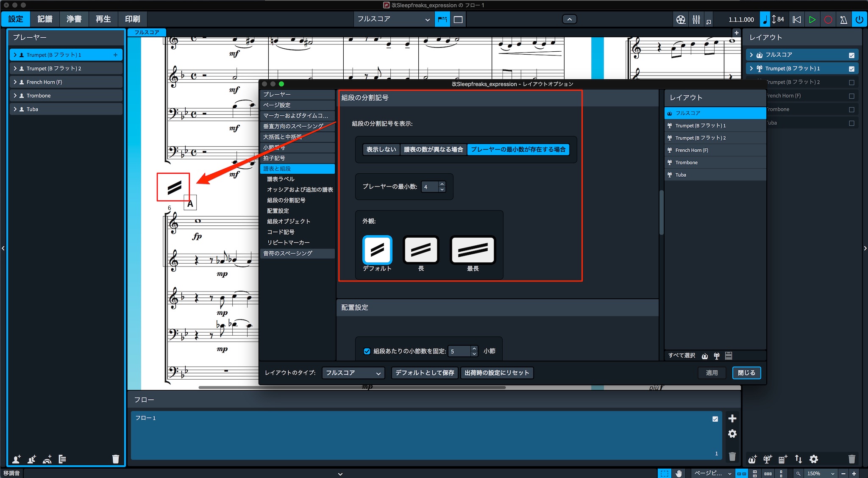
Task: Add full score layout icon
Action: [752, 459]
